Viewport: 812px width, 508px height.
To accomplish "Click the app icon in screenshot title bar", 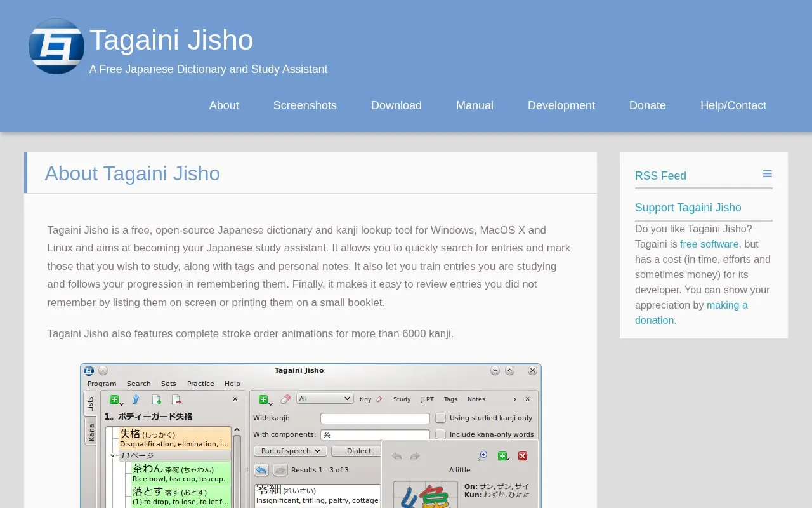I will [x=89, y=370].
